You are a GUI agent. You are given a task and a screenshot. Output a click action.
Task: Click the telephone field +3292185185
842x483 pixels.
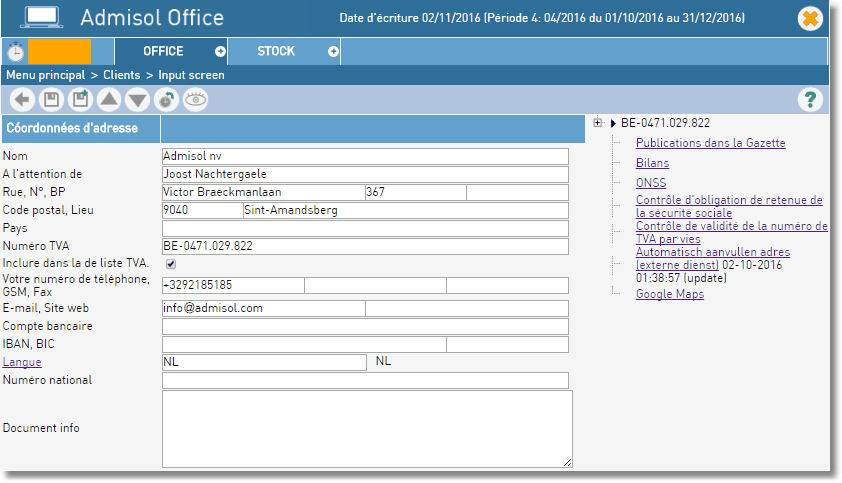(233, 285)
